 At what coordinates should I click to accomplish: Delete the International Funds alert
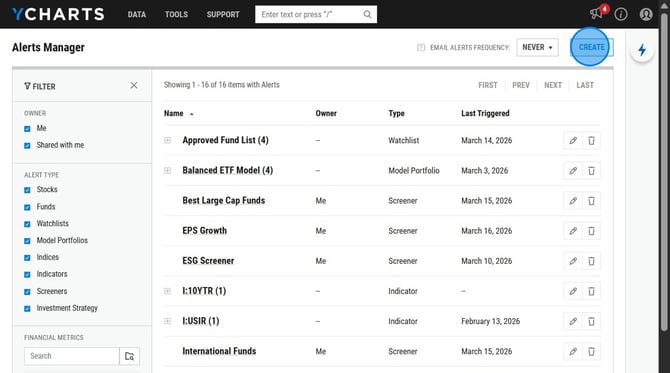pos(591,351)
